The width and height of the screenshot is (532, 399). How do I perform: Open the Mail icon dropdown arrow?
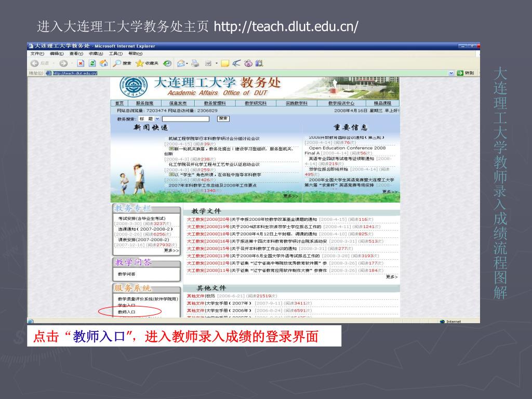pos(187,63)
